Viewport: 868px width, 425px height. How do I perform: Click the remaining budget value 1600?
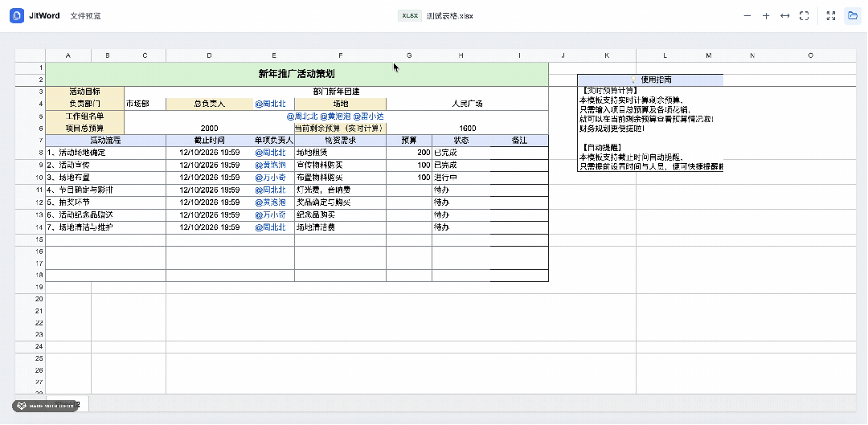pyautogui.click(x=467, y=129)
